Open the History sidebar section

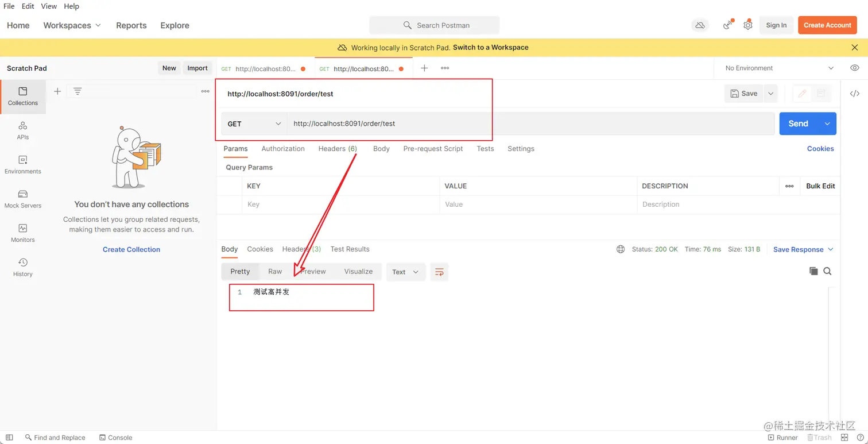coord(23,268)
